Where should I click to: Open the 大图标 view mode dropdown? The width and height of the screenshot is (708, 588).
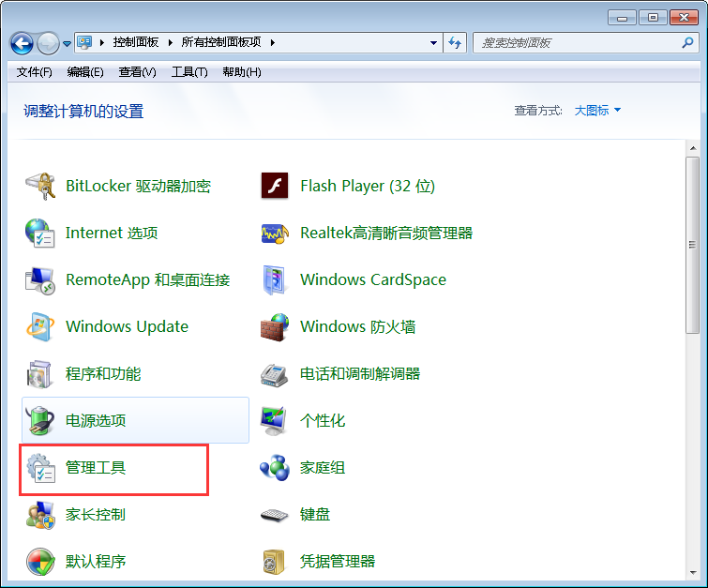(x=597, y=111)
